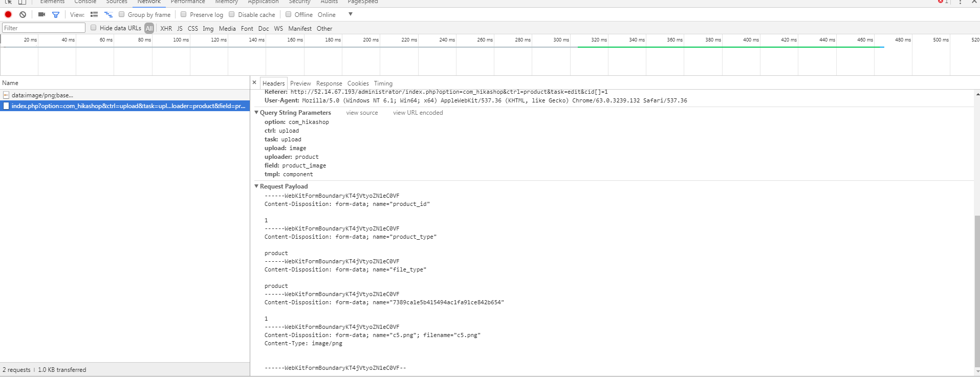This screenshot has width=980, height=377.
Task: Open the Preview tab
Action: tap(300, 83)
